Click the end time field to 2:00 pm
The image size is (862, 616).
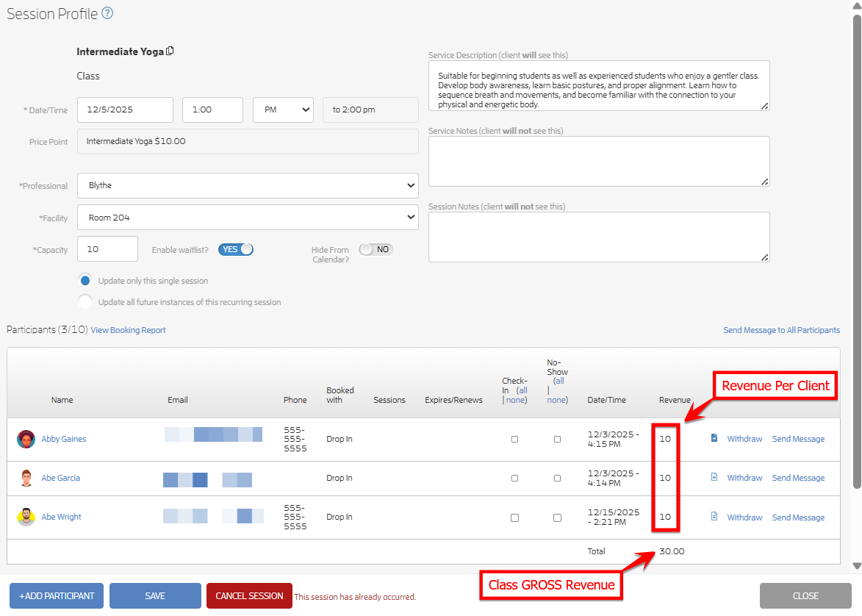[370, 110]
